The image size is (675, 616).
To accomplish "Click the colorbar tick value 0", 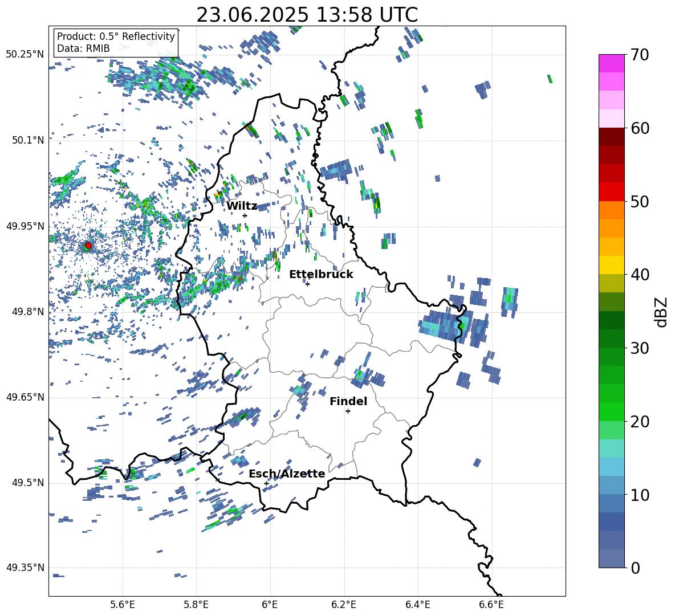I will tap(635, 568).
